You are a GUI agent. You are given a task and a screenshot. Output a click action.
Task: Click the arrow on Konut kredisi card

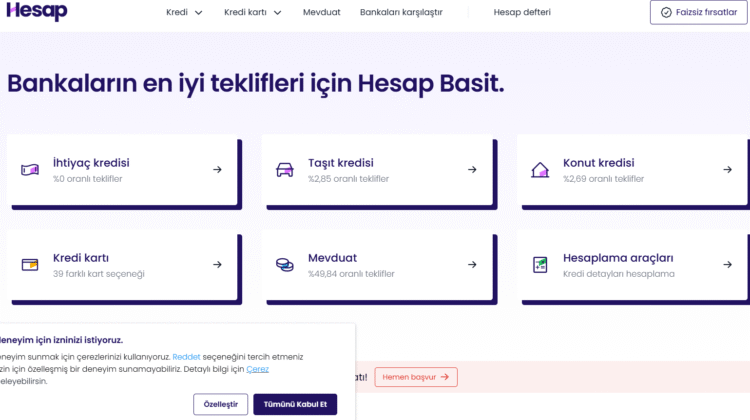727,170
